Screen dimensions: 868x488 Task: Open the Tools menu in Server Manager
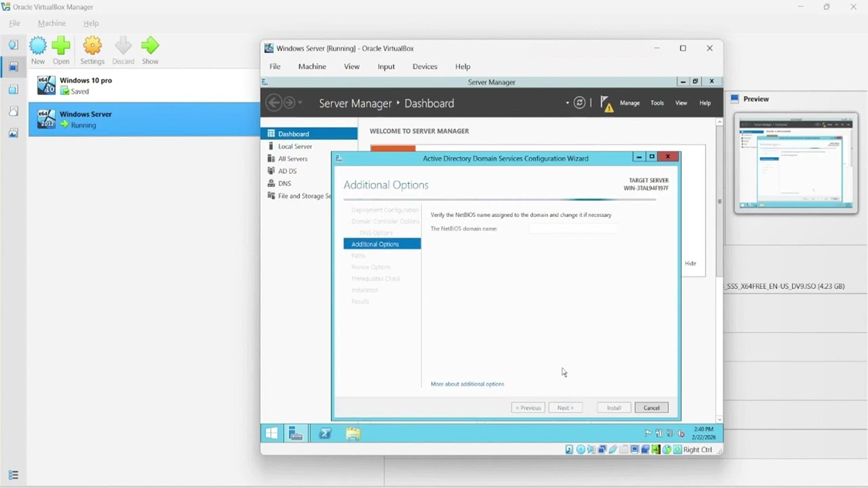[657, 103]
